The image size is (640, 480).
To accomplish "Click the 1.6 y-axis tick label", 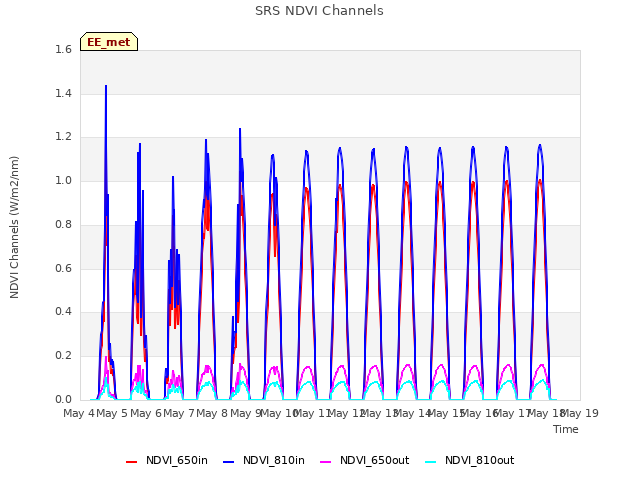I will (63, 49).
